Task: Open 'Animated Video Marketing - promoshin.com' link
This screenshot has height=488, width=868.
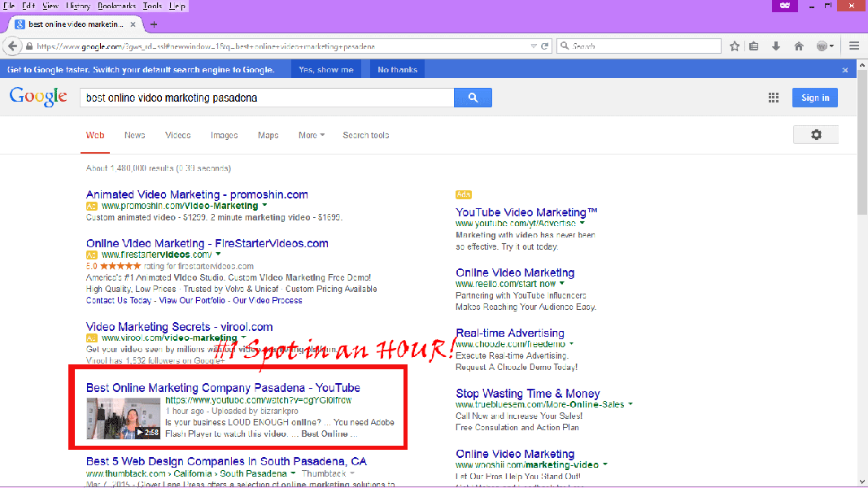Action: point(197,194)
